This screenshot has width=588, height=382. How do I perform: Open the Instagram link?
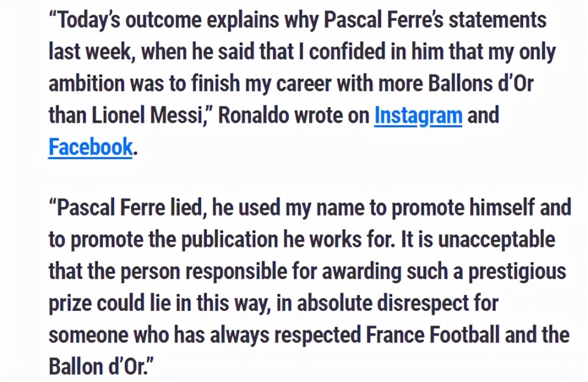tap(418, 116)
